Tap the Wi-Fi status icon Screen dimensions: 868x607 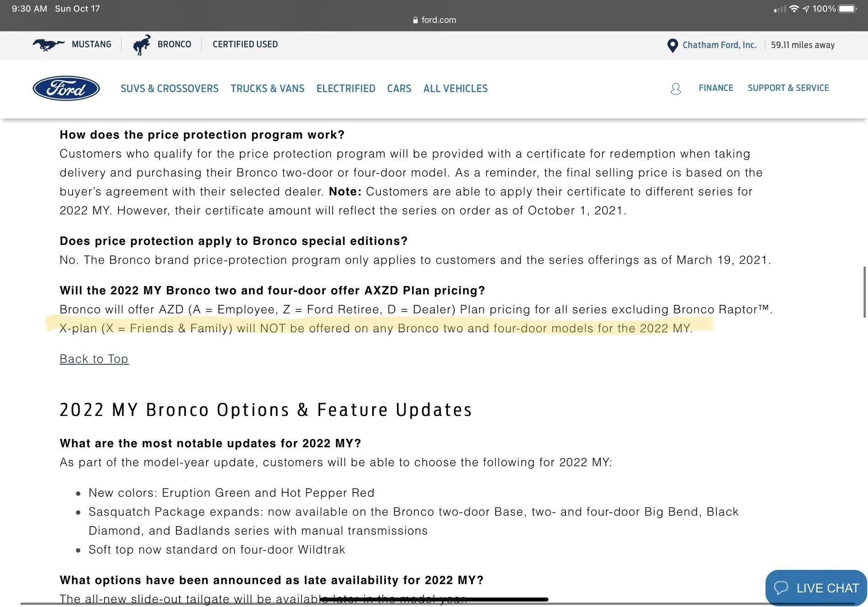(794, 9)
